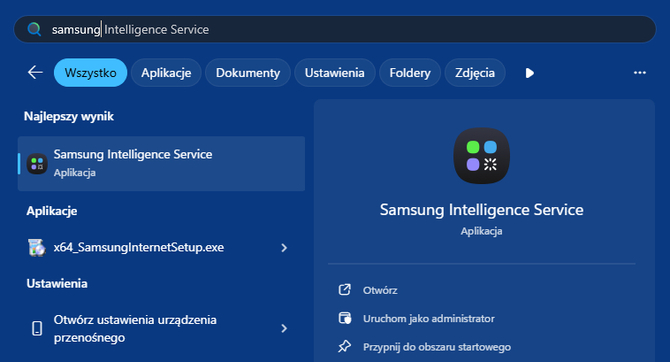Select the Wszystko filter tab
670x362 pixels.
[x=90, y=73]
